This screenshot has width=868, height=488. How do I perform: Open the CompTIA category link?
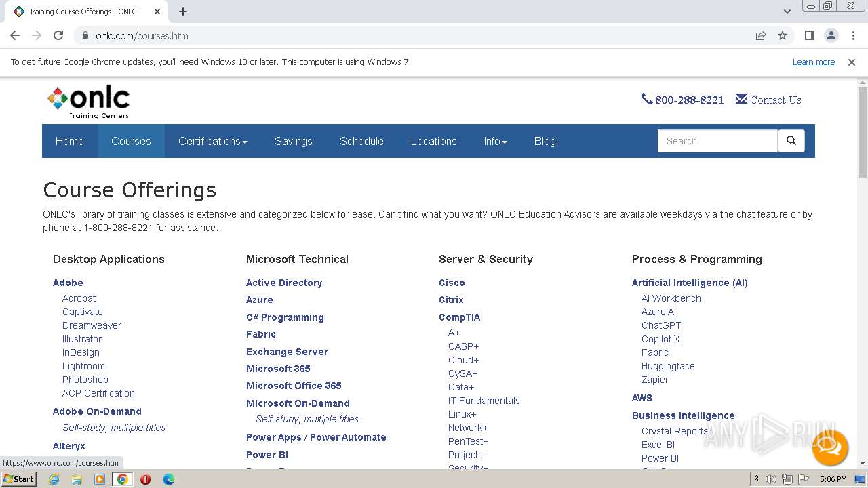(459, 317)
